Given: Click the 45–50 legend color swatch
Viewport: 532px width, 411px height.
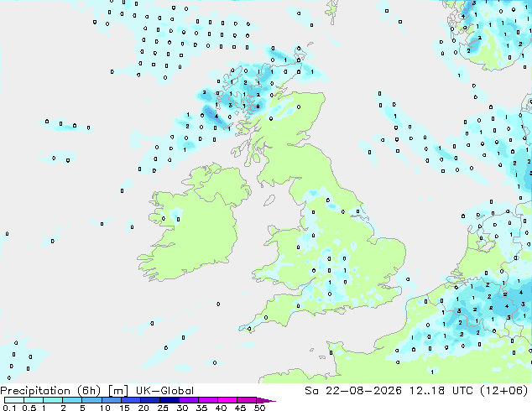Looking at the screenshot, I should [x=247, y=400].
